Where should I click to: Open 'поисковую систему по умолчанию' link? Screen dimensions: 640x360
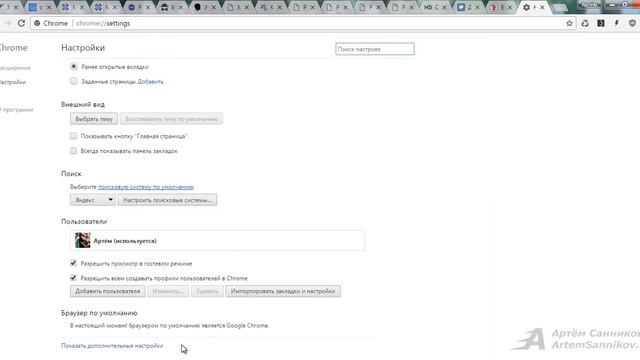click(x=146, y=187)
